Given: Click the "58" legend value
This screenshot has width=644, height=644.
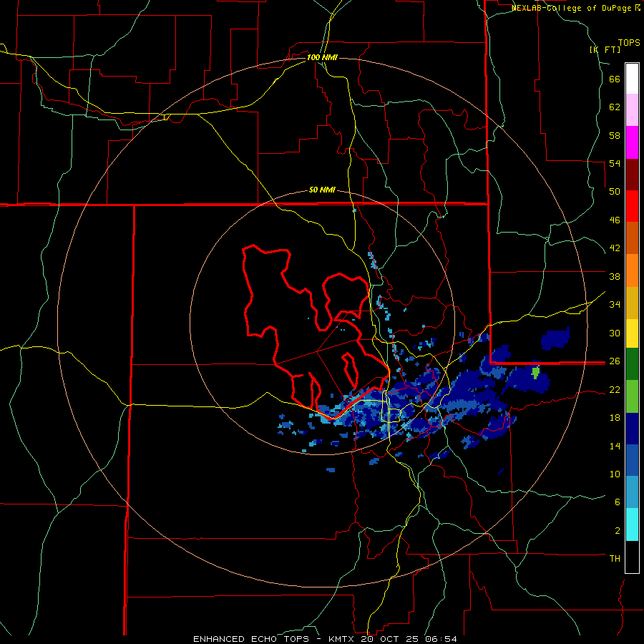Looking at the screenshot, I should 615,135.
